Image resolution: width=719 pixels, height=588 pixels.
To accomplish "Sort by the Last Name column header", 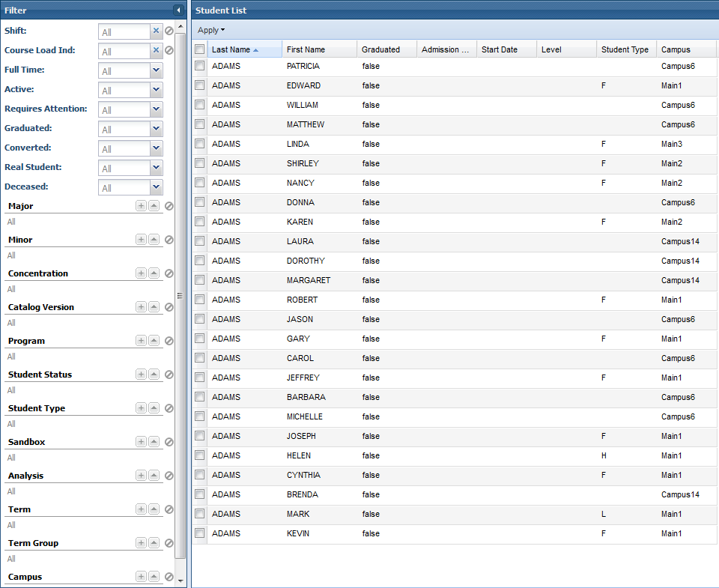I will click(x=231, y=49).
